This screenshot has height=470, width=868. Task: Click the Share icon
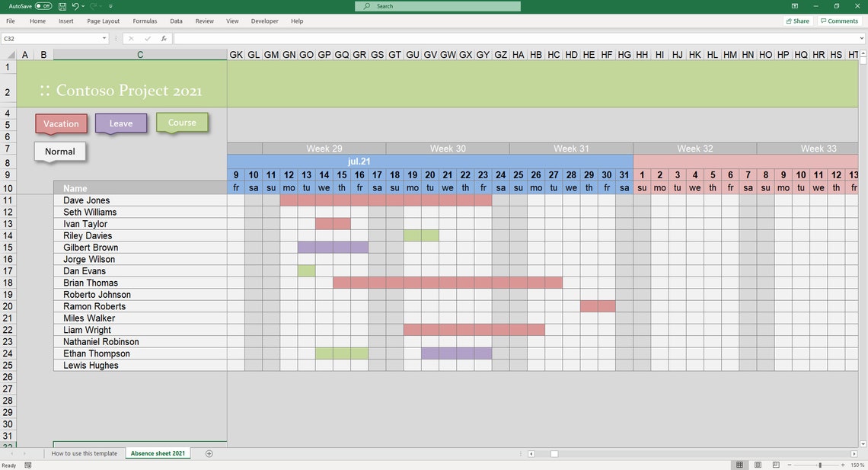pos(797,21)
